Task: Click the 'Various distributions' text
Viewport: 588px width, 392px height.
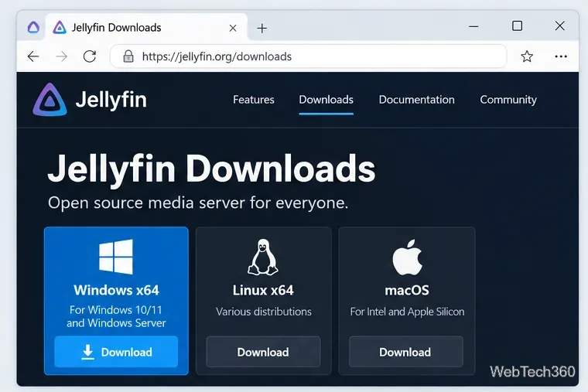Action: point(264,312)
